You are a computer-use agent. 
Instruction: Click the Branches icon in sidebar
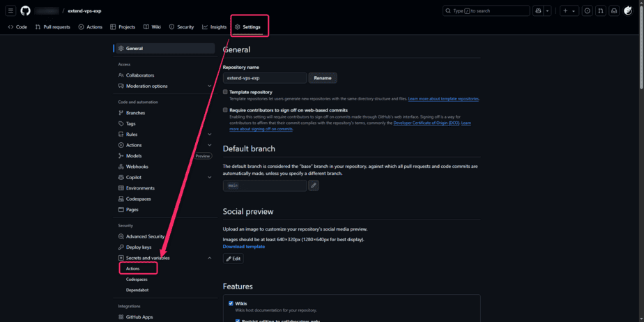[121, 113]
